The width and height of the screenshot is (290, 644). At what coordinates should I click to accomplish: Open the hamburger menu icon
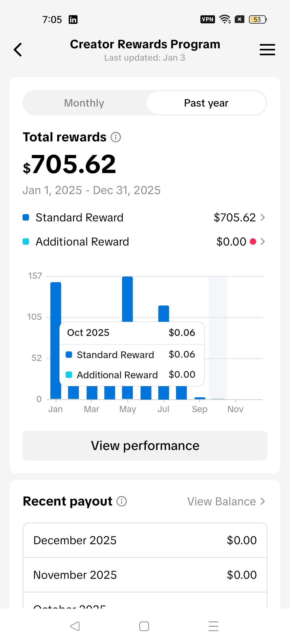pos(267,50)
